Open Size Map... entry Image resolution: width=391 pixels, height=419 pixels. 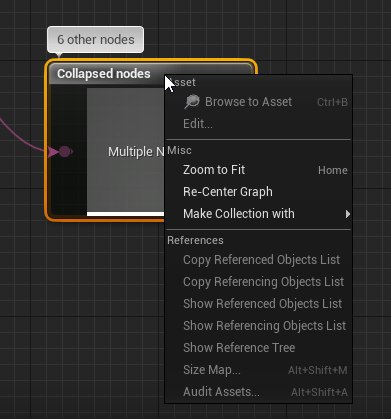258,370
